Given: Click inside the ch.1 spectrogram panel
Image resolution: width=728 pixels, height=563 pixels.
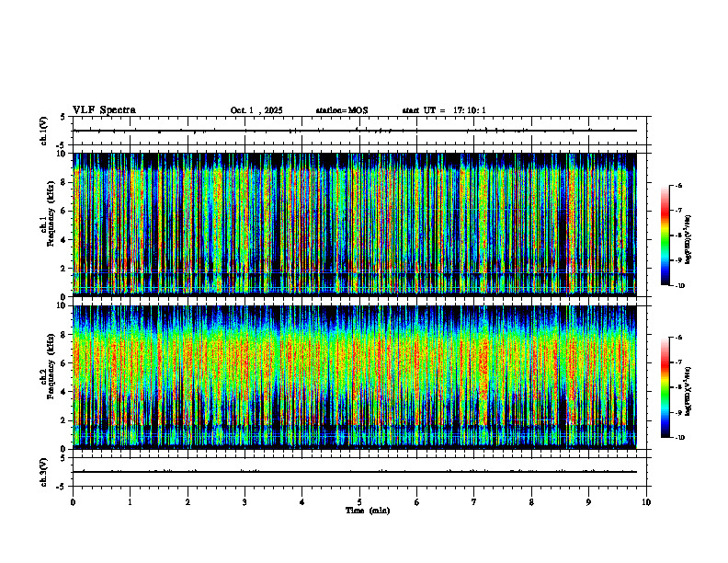Looking at the screenshot, I should (x=355, y=224).
